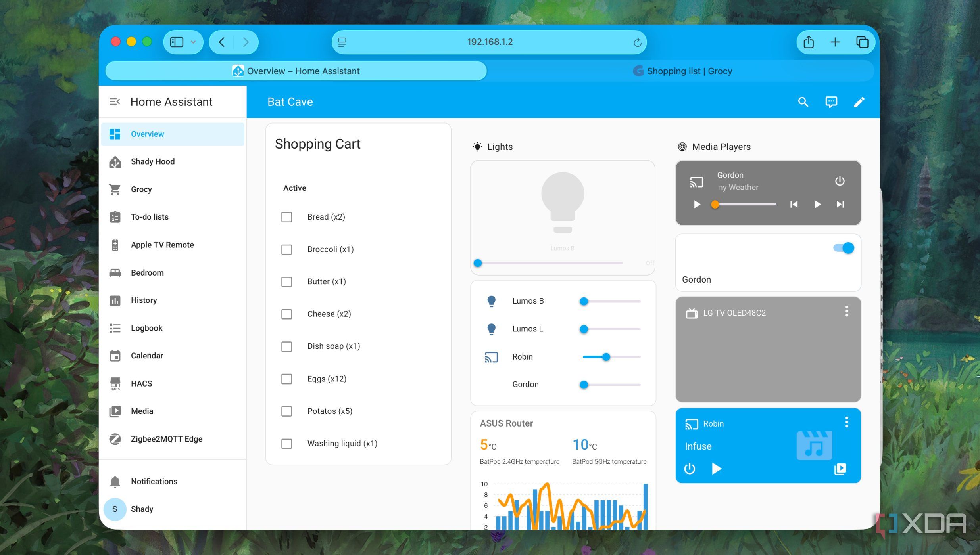Open Notifications in the sidebar
Viewport: 980px width, 555px height.
pos(173,481)
